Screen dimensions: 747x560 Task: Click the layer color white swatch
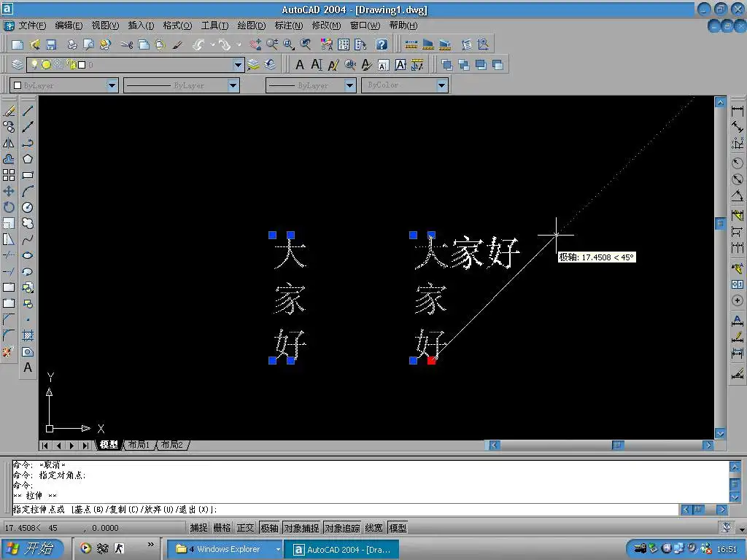pos(82,65)
